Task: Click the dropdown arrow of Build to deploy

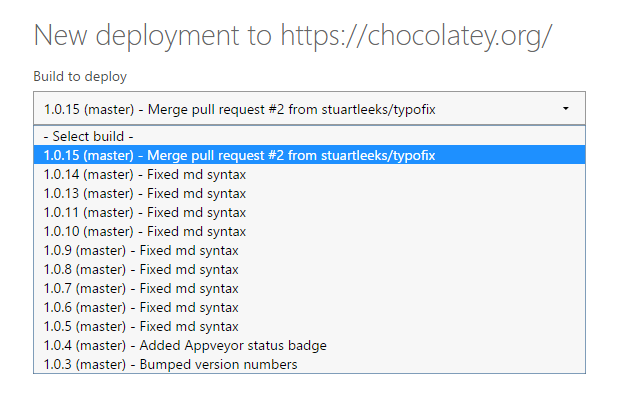Action: pos(565,108)
